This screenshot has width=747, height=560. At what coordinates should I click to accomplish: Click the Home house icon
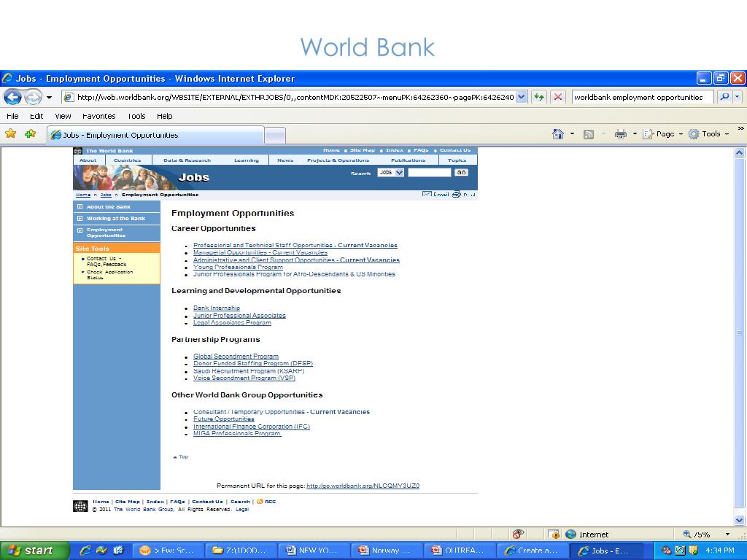pyautogui.click(x=558, y=134)
